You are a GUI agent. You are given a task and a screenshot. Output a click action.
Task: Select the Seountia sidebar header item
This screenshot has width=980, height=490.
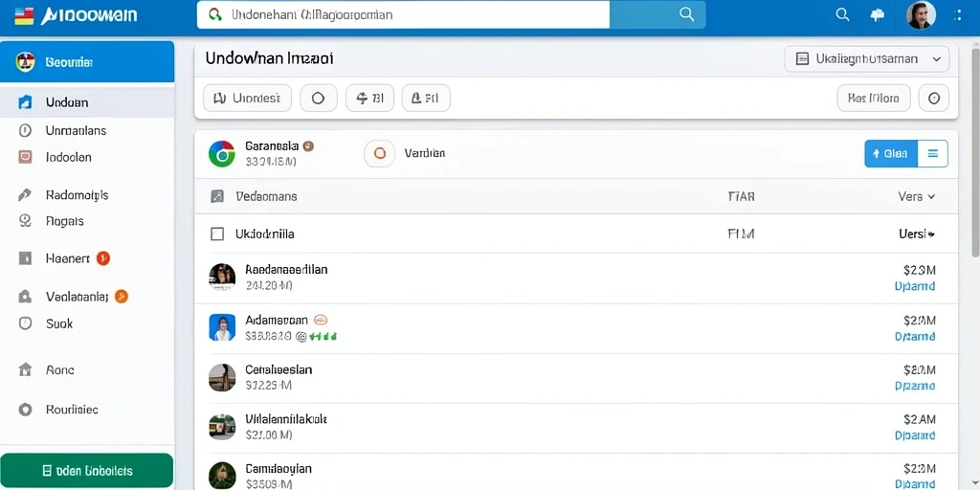(x=87, y=62)
